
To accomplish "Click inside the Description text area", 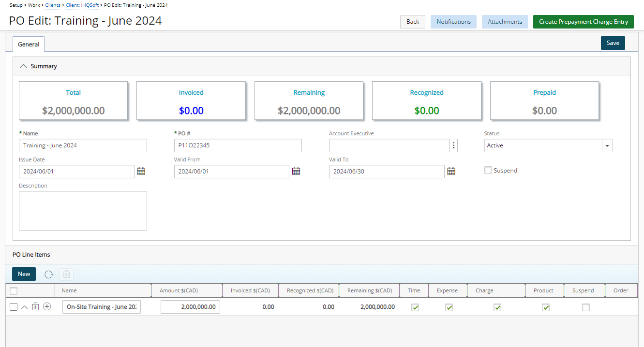I will (x=83, y=211).
